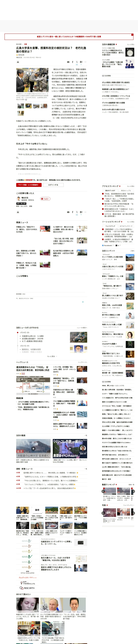
Task: Open もっと見る beside ソーシャルランキング
Action: [131, 222]
